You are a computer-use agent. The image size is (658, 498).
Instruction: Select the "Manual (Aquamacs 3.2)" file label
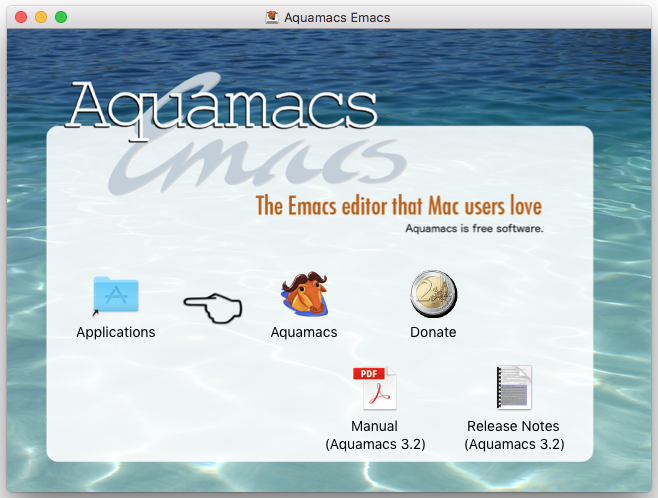point(376,435)
